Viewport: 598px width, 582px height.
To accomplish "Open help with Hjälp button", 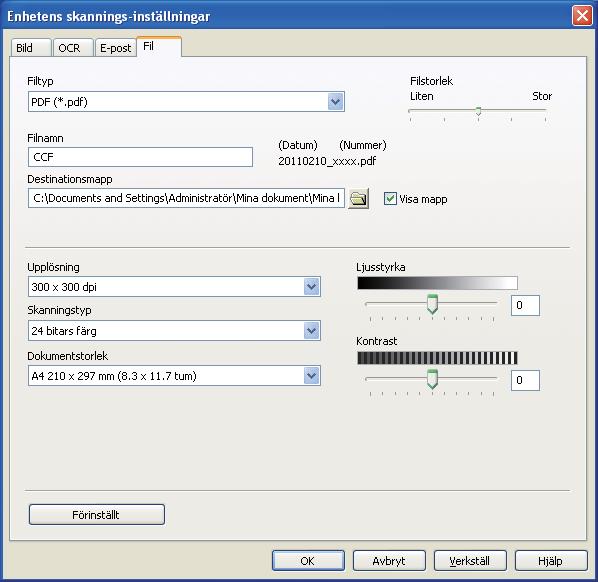I will [551, 561].
